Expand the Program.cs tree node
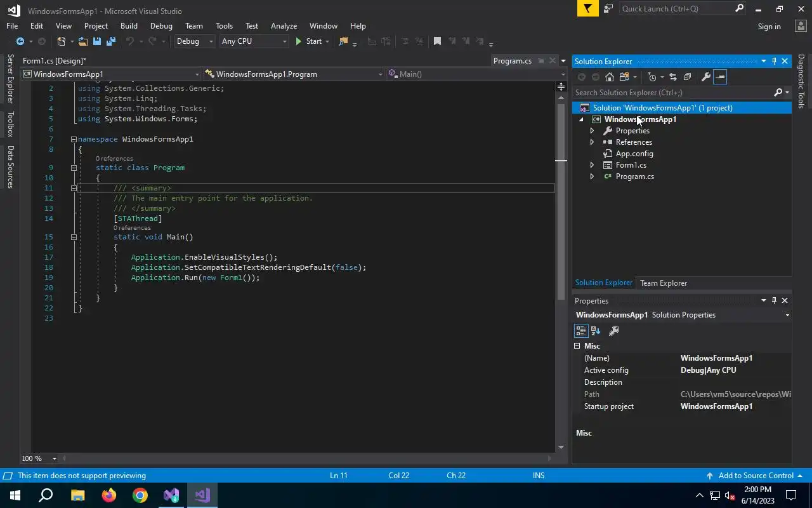 592,177
